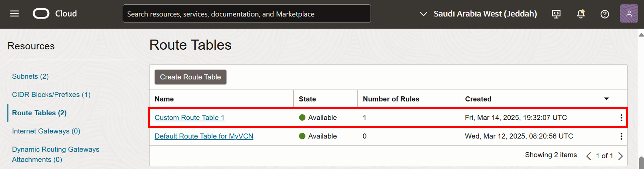The width and height of the screenshot is (644, 169).
Task: Click rule count 0 for Default Route Table
Action: [x=364, y=136]
